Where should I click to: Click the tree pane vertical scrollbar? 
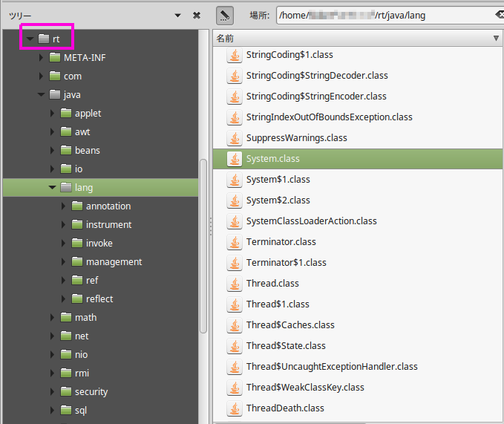pos(203,245)
